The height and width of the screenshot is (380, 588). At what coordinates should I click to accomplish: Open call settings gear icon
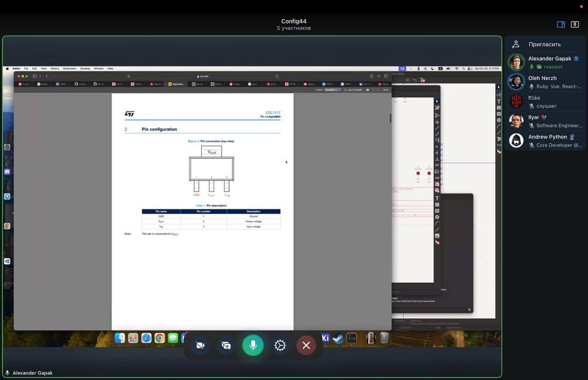click(280, 346)
